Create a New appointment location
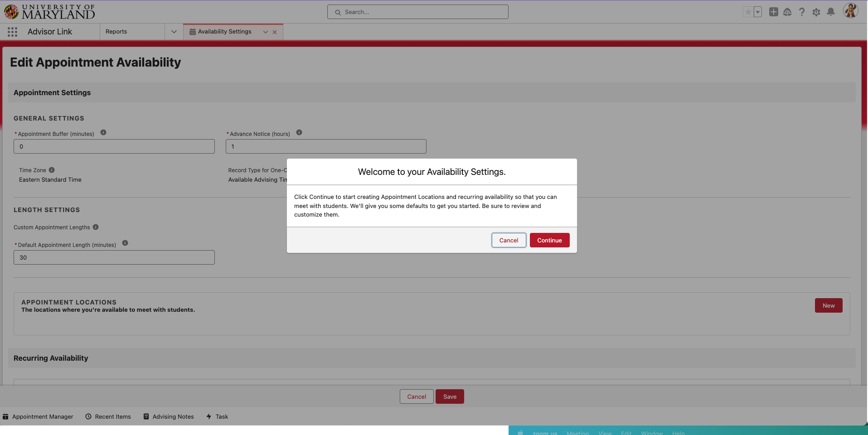 [x=828, y=305]
